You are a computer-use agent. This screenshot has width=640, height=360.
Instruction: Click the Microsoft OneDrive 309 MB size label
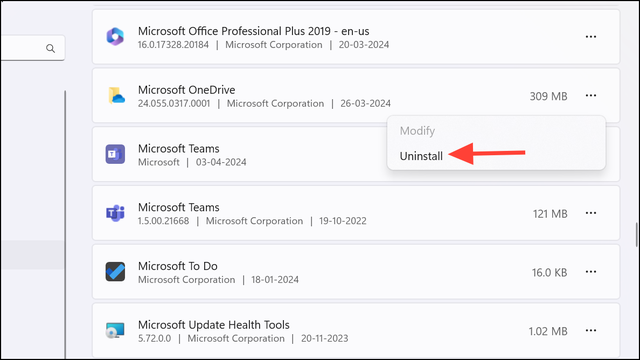548,96
